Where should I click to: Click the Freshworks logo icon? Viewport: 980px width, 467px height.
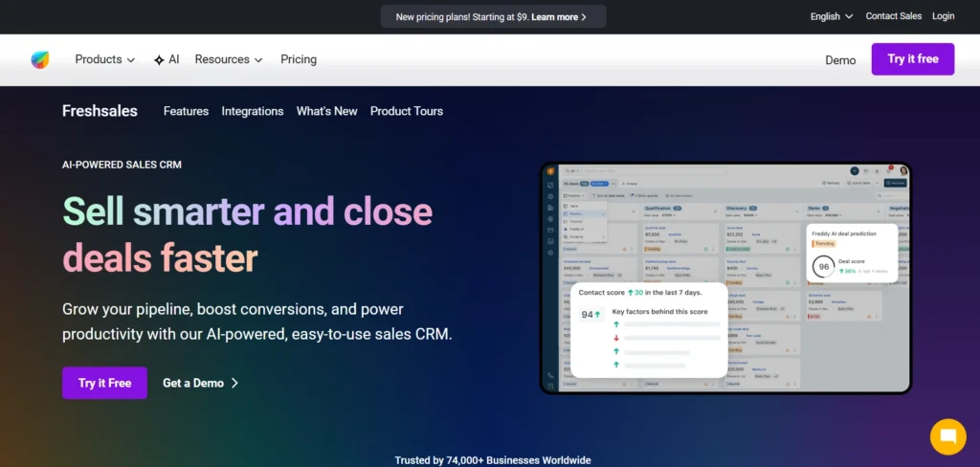40,59
